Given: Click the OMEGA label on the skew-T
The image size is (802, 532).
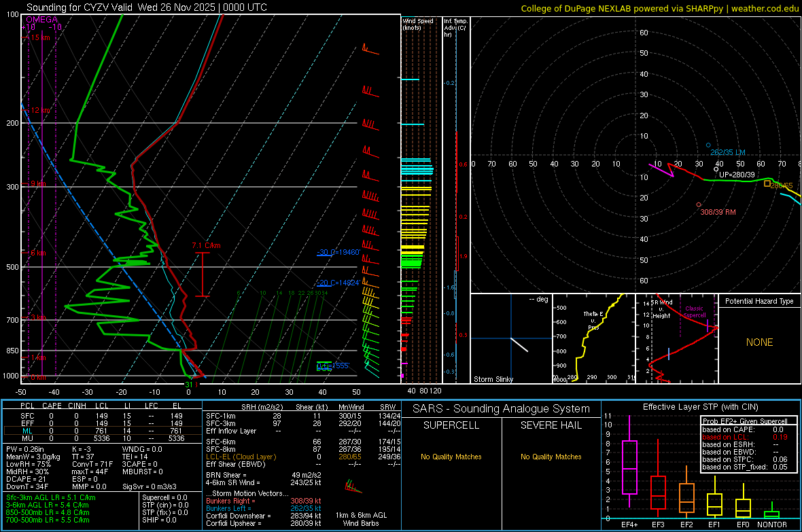Looking at the screenshot, I should click(x=41, y=20).
